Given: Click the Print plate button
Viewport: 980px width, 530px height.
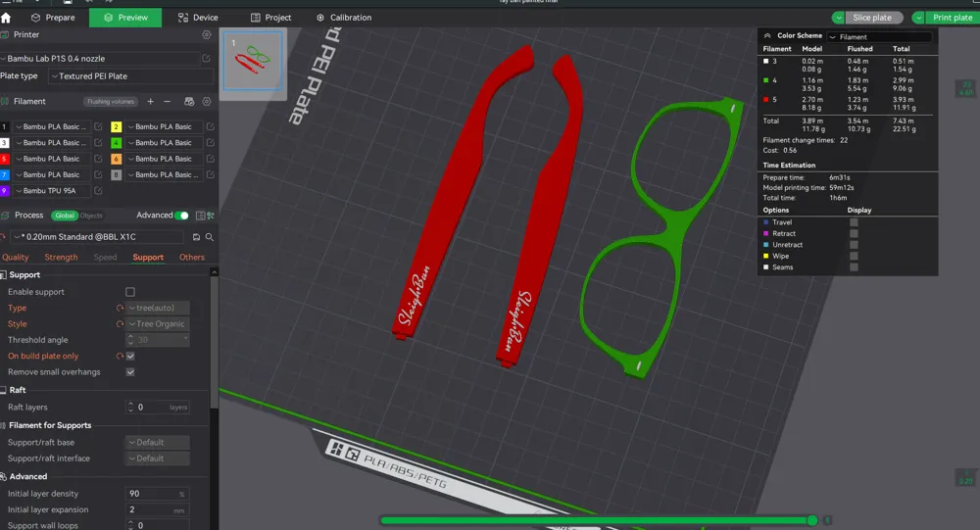Looking at the screenshot, I should (953, 18).
